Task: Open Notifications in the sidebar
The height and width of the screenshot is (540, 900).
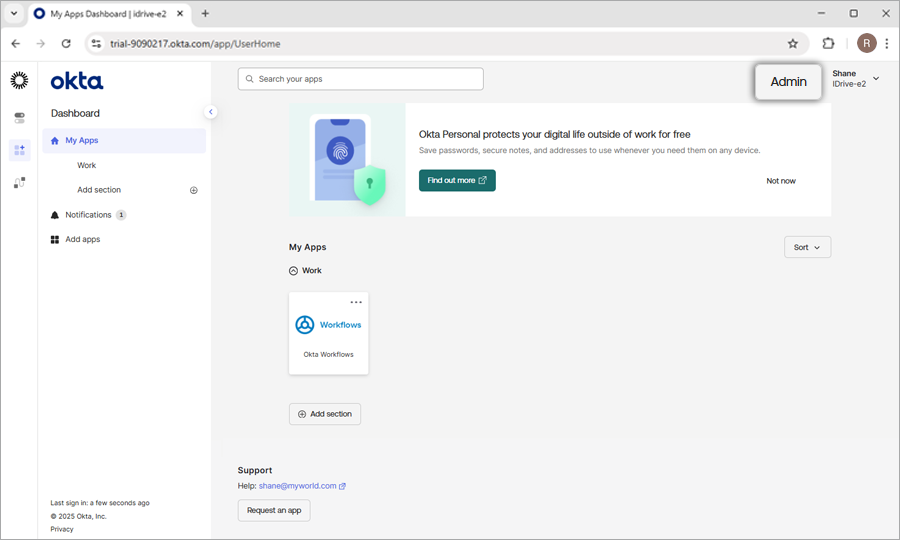Action: 88,215
